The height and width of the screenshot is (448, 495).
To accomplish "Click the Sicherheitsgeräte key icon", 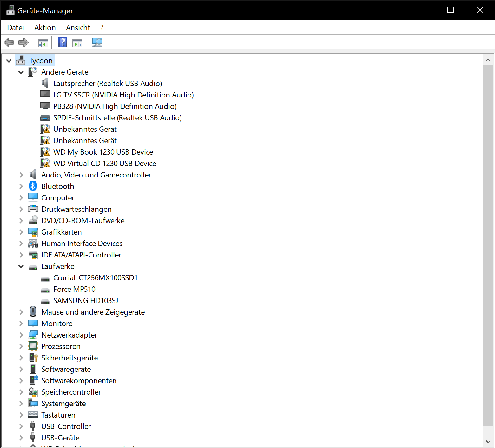I will [33, 358].
